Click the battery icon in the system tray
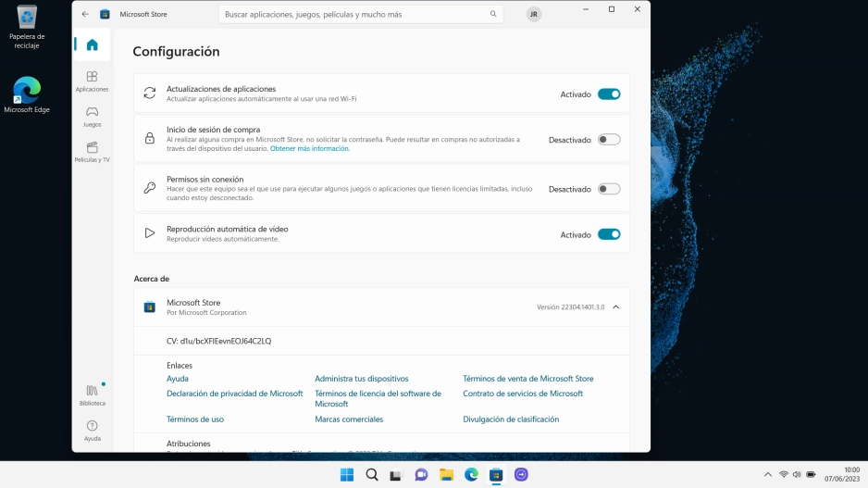 [x=811, y=475]
